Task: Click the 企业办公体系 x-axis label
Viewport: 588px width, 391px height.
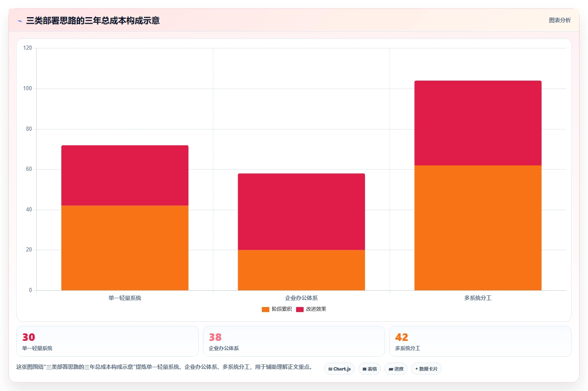Action: click(302, 298)
